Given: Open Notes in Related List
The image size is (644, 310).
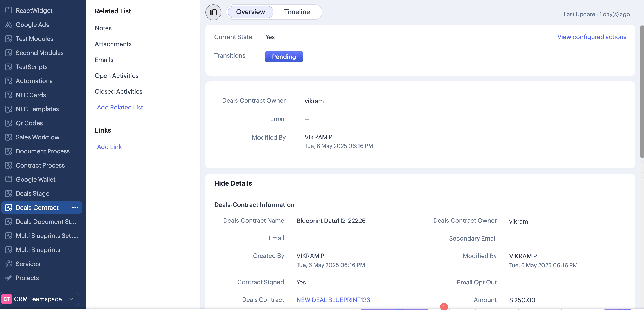Looking at the screenshot, I should point(103,28).
